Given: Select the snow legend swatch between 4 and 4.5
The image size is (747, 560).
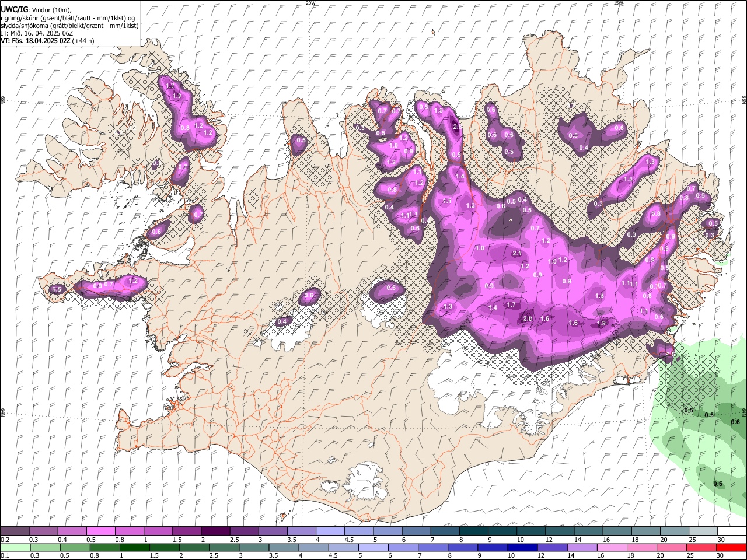Looking at the screenshot, I should (x=330, y=531).
